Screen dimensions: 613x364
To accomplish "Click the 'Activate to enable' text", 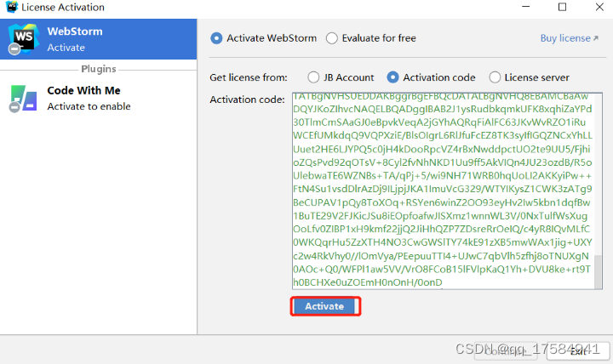I will coord(89,106).
